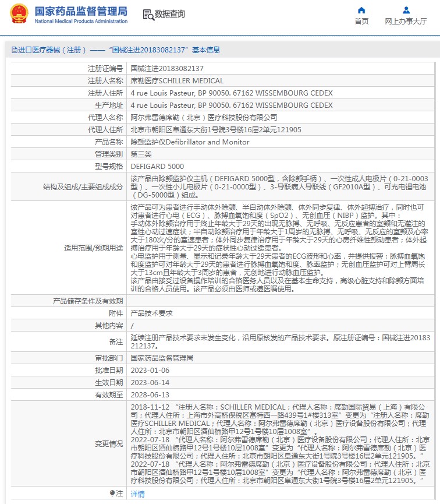
Task: Open the 详情 details link
Action: (137, 494)
